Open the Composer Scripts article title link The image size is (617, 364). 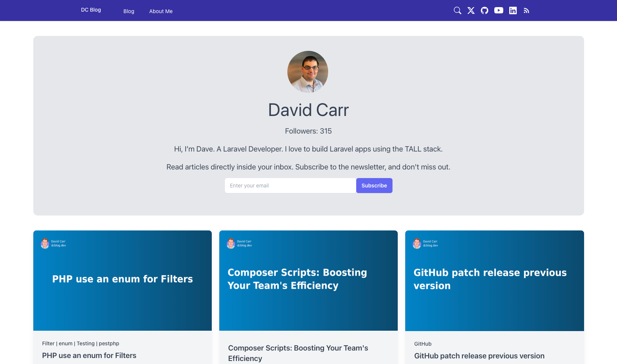298,353
